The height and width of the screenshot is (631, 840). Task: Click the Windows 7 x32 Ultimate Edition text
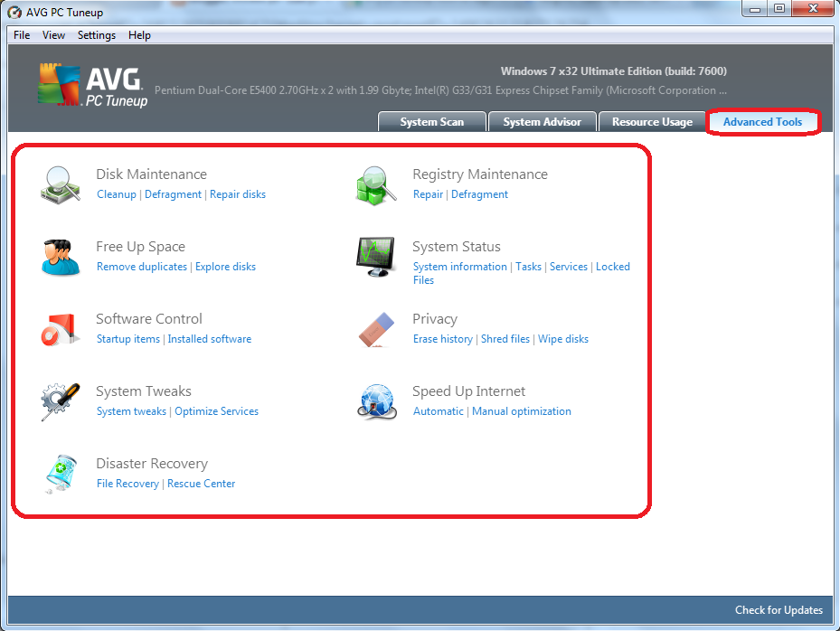[613, 71]
